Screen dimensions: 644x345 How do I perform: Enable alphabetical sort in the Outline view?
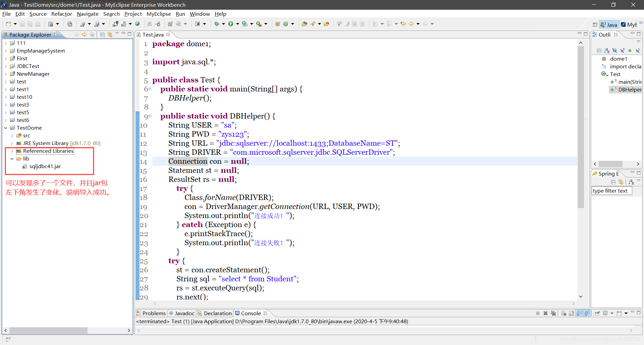607,51
